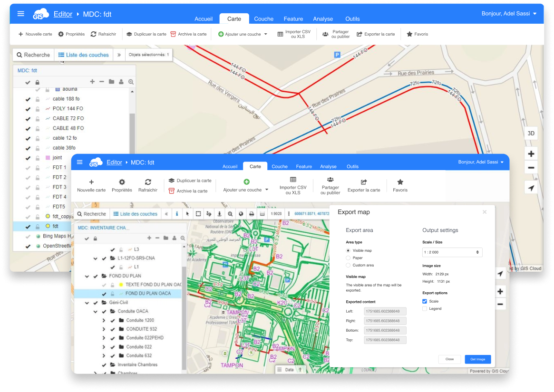Add layer with plus icon in MDC: fdt panel
The height and width of the screenshot is (392, 554).
pyautogui.click(x=92, y=82)
